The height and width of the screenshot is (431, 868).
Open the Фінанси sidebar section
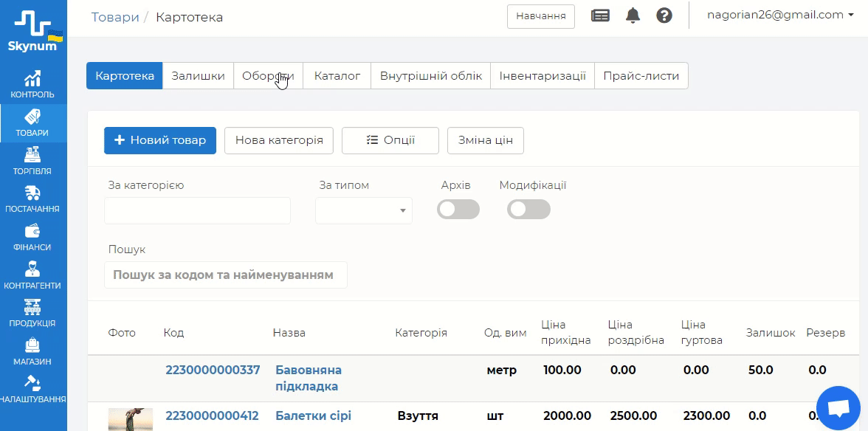pyautogui.click(x=32, y=238)
